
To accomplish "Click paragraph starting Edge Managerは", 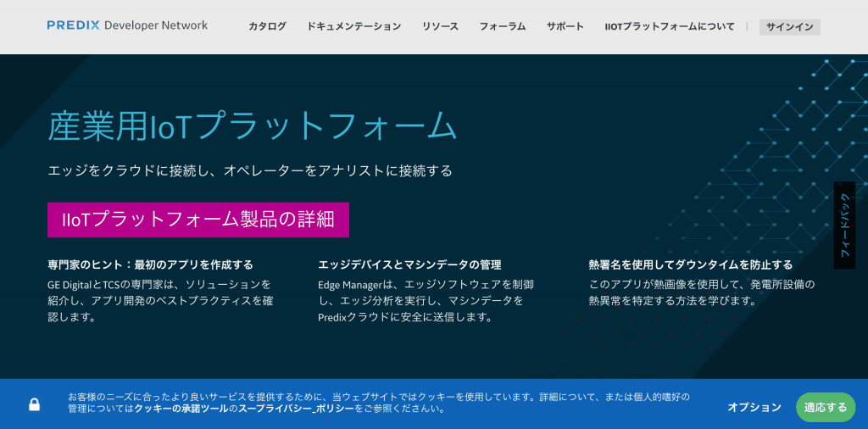I will pos(426,301).
